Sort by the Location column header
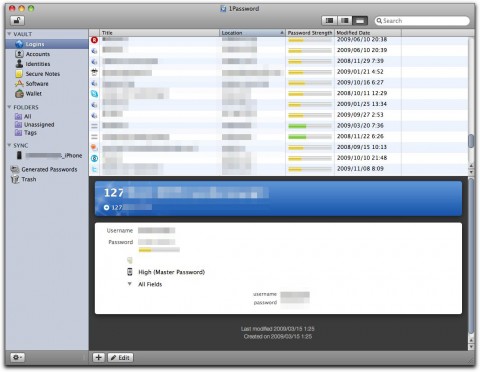The image size is (480, 372). coord(252,33)
